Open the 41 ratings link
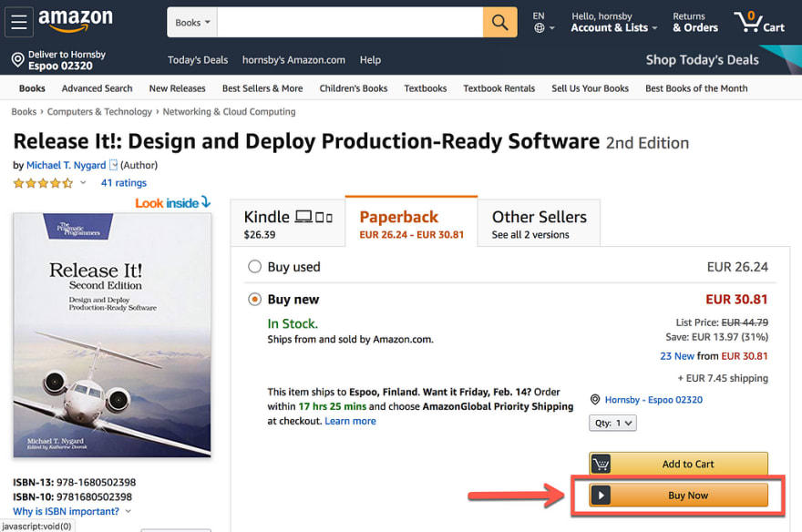The image size is (802, 532). click(x=124, y=183)
